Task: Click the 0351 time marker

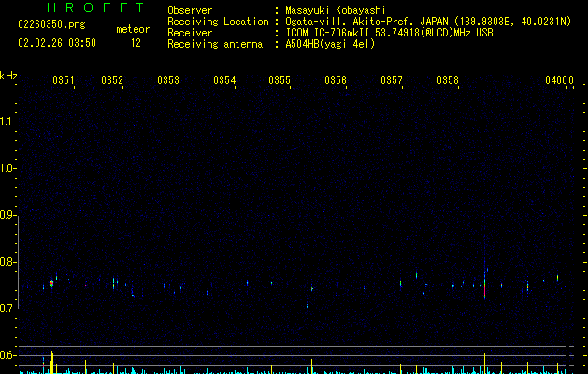Action: click(x=64, y=80)
